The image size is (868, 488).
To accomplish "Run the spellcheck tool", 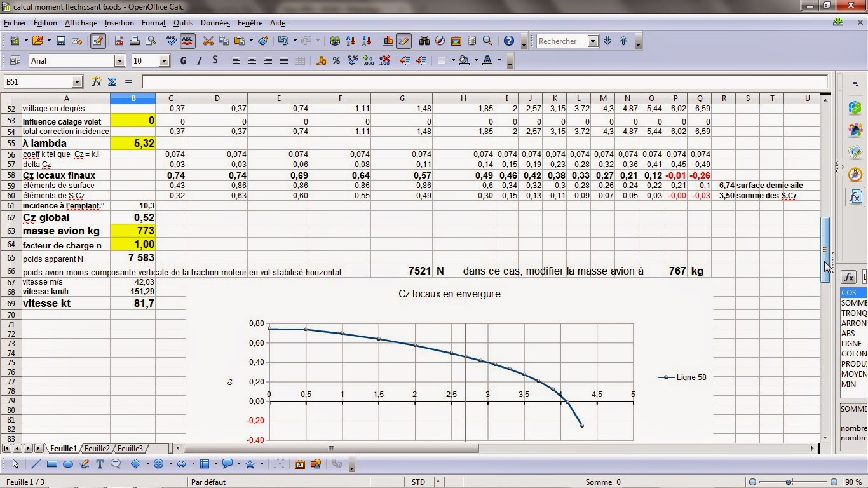I will 172,41.
